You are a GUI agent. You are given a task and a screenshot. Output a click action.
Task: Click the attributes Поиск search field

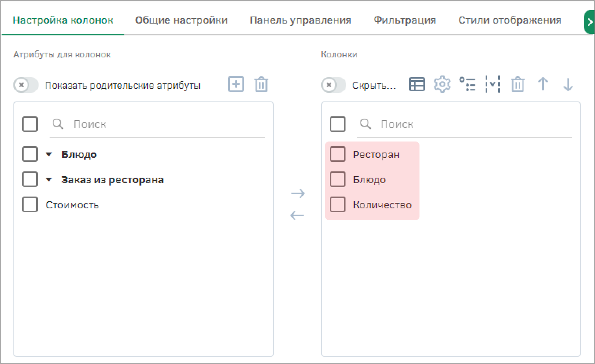click(157, 125)
